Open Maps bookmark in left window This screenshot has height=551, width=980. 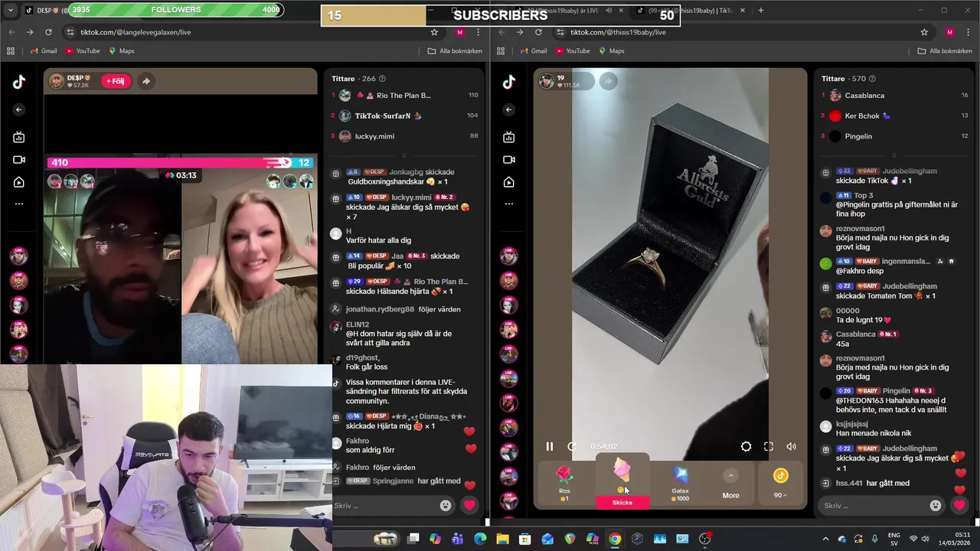point(122,51)
